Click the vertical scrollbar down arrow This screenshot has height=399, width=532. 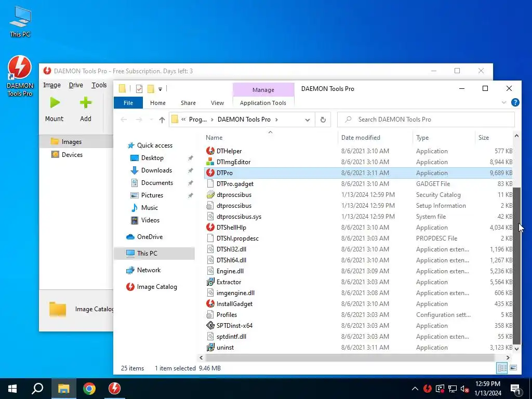click(516, 349)
